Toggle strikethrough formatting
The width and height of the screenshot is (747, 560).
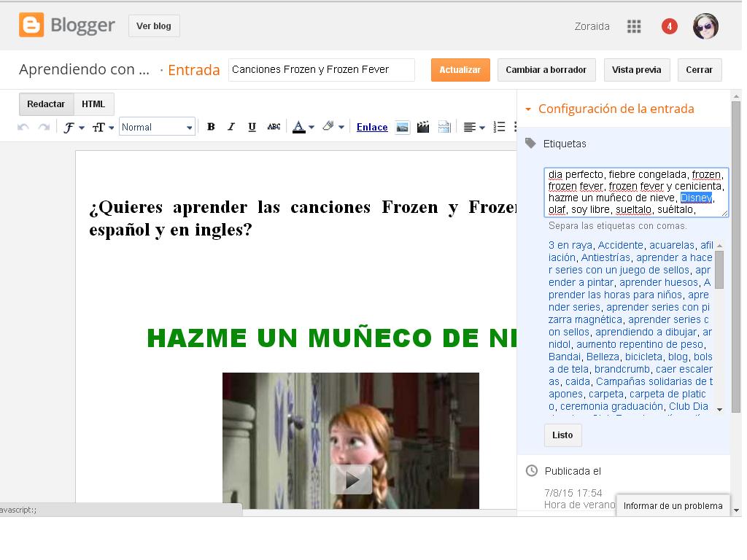click(x=274, y=127)
